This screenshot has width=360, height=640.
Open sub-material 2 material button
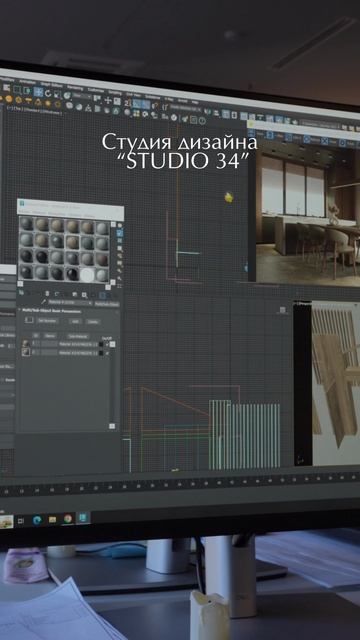point(78,353)
